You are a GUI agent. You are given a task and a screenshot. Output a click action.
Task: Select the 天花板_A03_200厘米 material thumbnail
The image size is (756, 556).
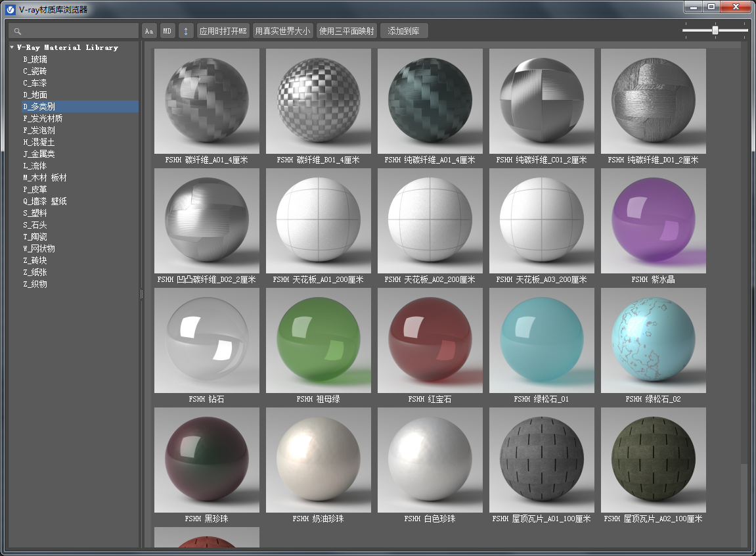click(x=542, y=221)
